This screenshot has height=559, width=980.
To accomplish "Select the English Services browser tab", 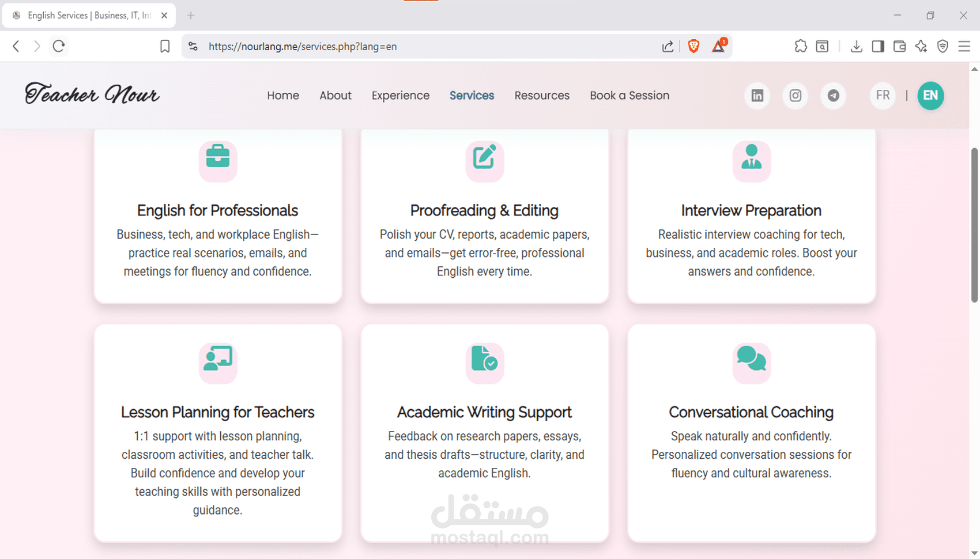I will click(89, 16).
